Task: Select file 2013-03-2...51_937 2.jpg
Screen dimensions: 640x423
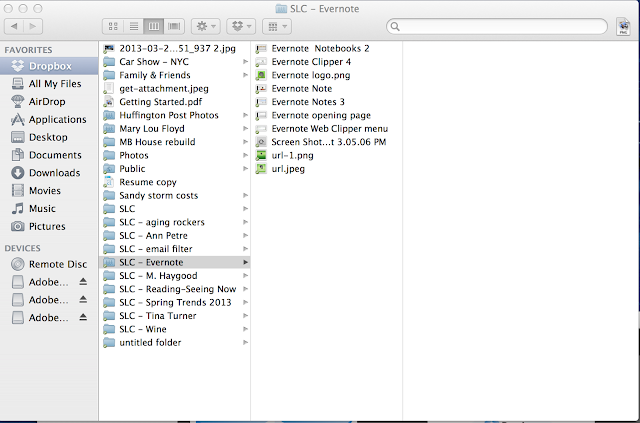Action: tap(174, 49)
